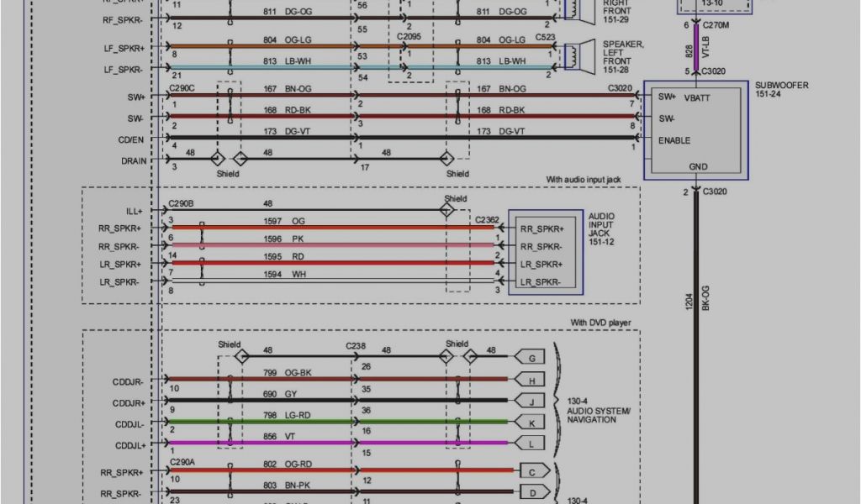The image size is (861, 504).
Task: Click the Subwoofer module box
Action: [695, 130]
